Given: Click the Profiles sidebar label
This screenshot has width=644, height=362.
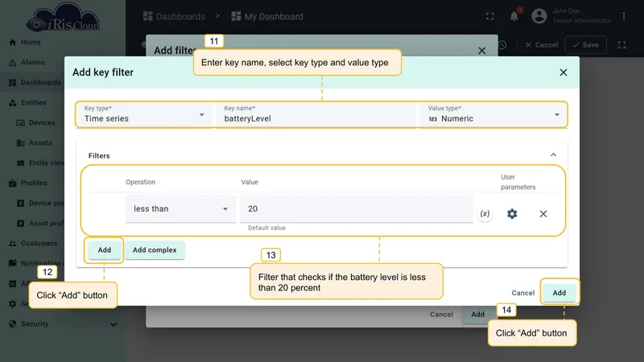Looking at the screenshot, I should click(x=34, y=183).
